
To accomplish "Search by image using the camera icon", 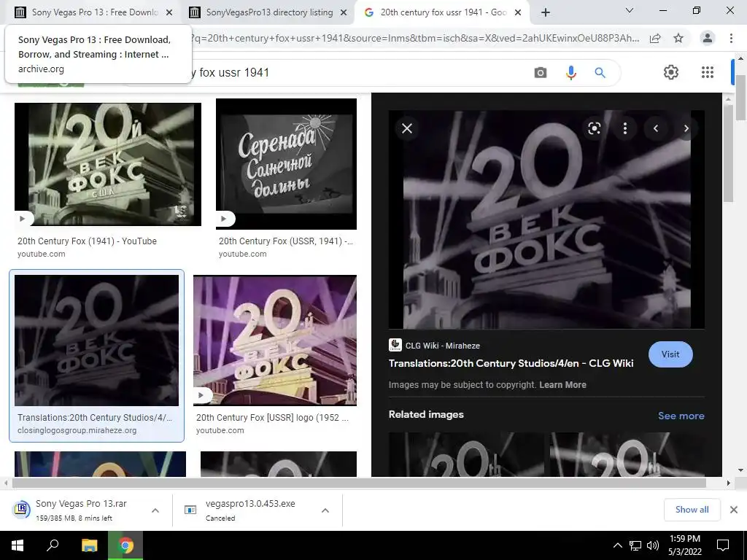I will [x=541, y=73].
